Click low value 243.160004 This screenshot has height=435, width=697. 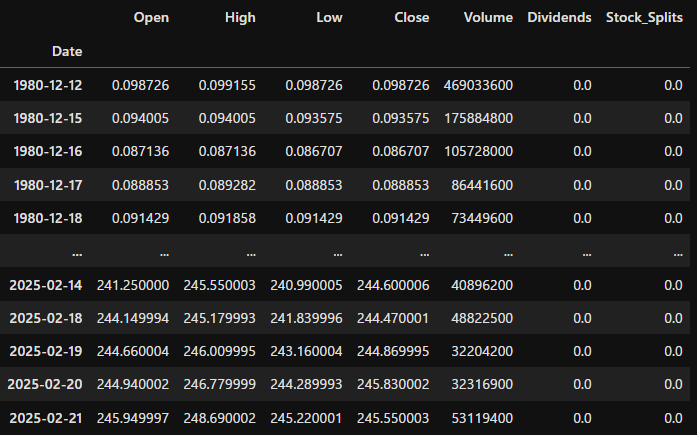306,351
